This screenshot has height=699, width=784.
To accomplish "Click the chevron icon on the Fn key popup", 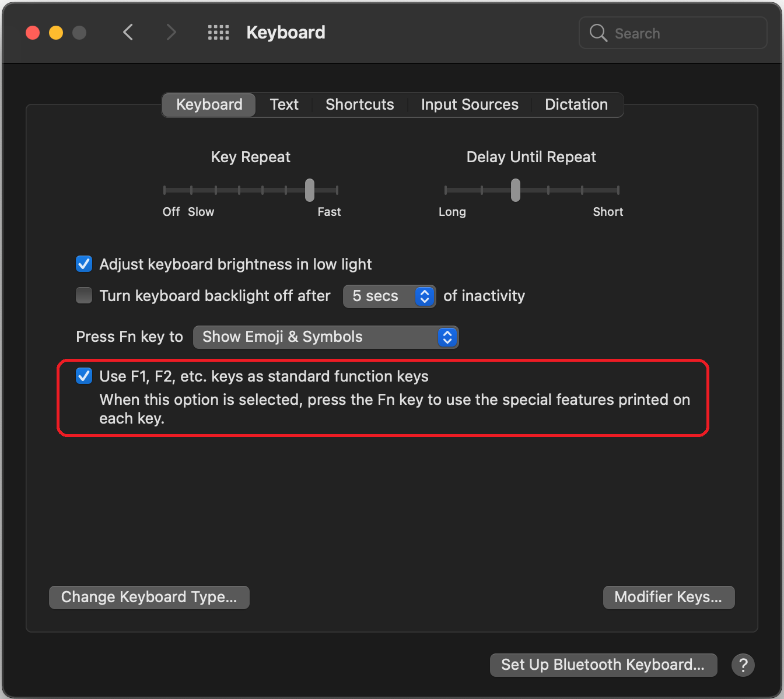I will pos(447,337).
